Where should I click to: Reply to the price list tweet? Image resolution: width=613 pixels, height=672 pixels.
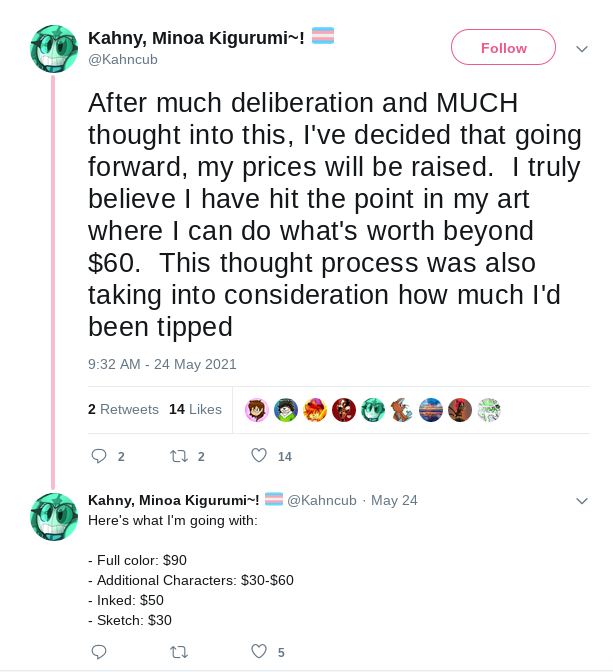click(x=99, y=652)
